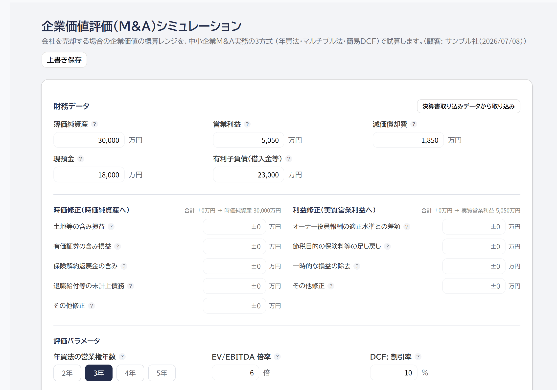Choose 5年 for goodwill years
Viewport: 557px width, 392px height.
[162, 373]
